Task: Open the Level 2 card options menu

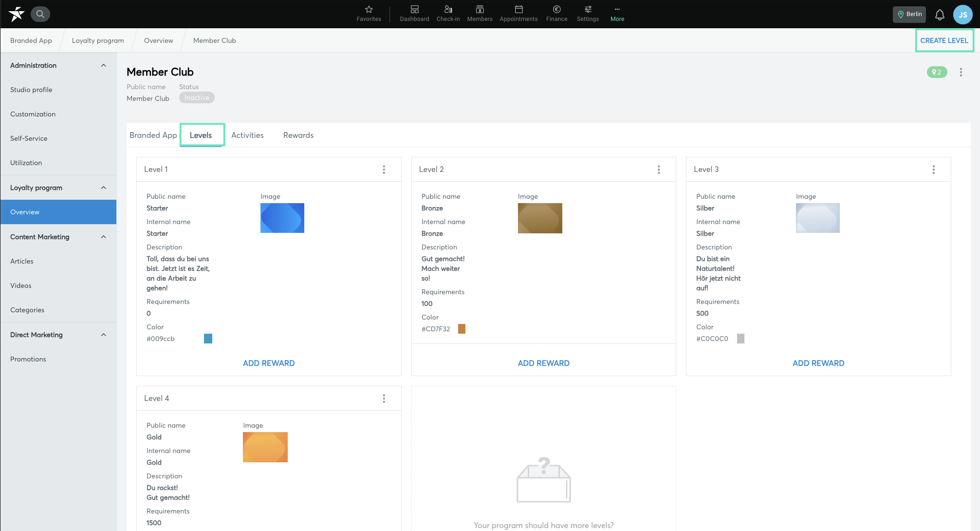Action: 659,170
